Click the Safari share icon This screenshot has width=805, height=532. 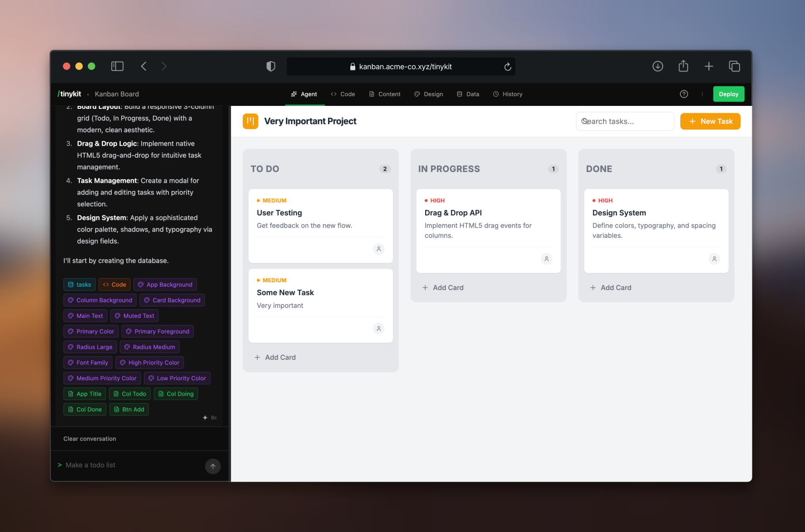[683, 66]
